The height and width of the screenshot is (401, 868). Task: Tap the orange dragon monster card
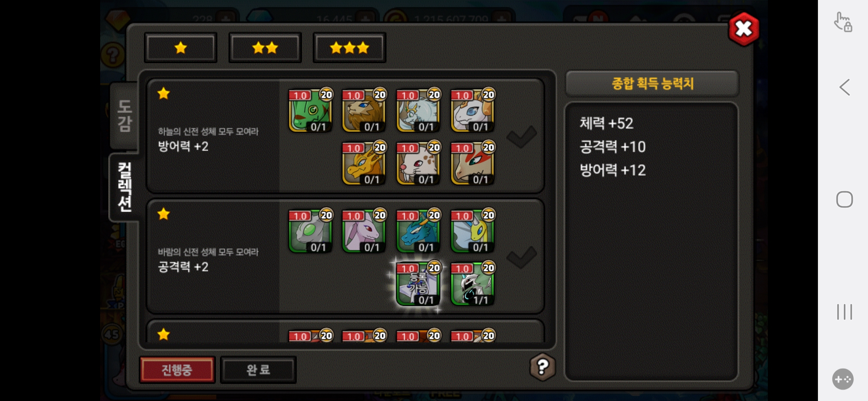(364, 163)
